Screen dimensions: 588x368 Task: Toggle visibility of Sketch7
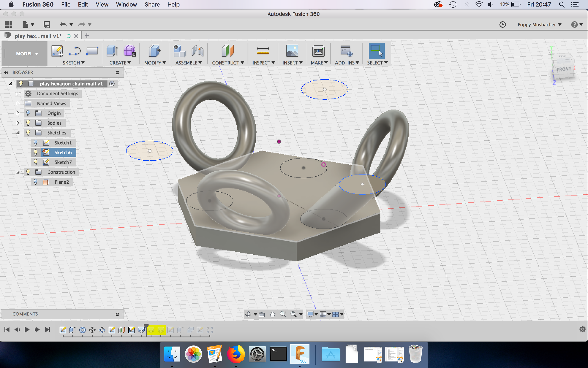(36, 162)
